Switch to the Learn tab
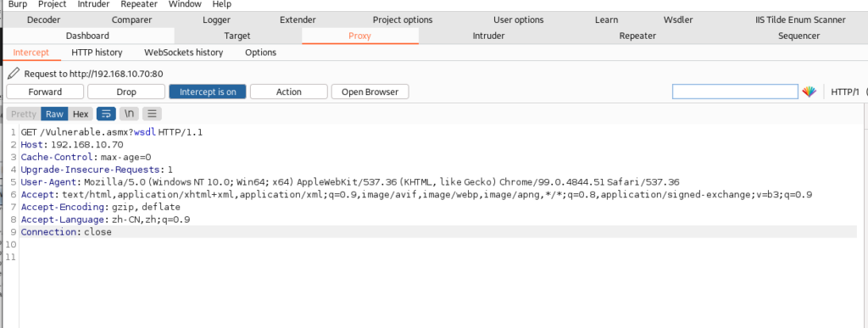 tap(607, 19)
